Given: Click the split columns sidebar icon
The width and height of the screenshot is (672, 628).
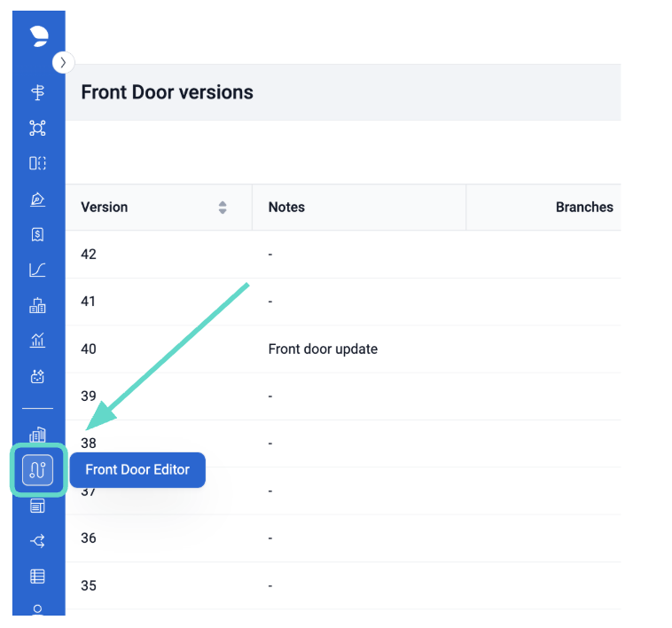Looking at the screenshot, I should pos(37,163).
